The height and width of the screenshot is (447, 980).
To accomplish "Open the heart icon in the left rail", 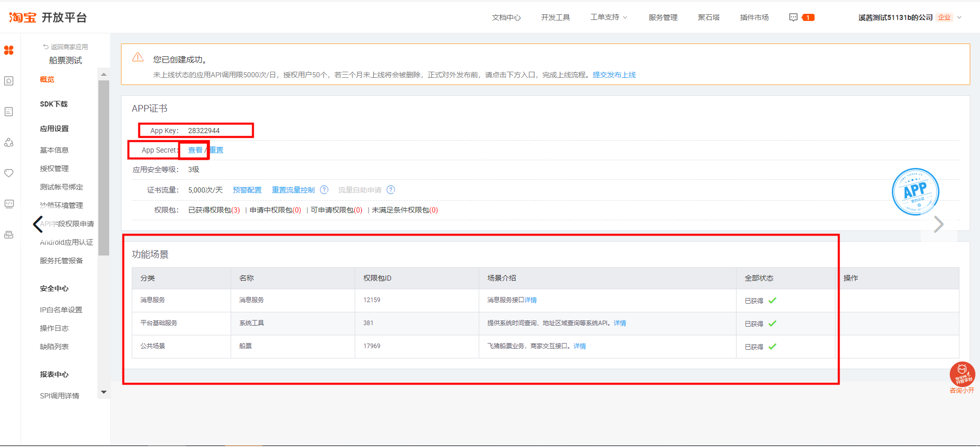I will [x=9, y=173].
